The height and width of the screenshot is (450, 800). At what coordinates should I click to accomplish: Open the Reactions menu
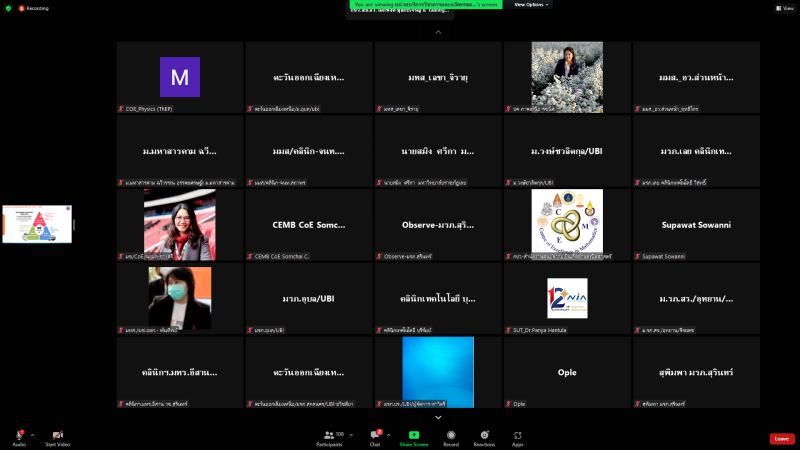click(x=484, y=437)
